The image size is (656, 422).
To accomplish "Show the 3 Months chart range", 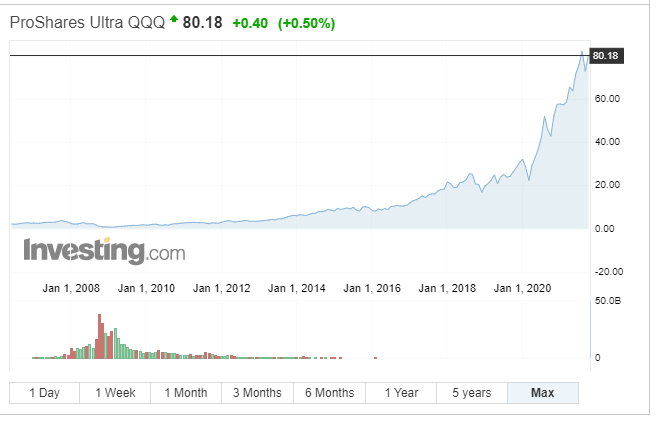I will coord(257,393).
